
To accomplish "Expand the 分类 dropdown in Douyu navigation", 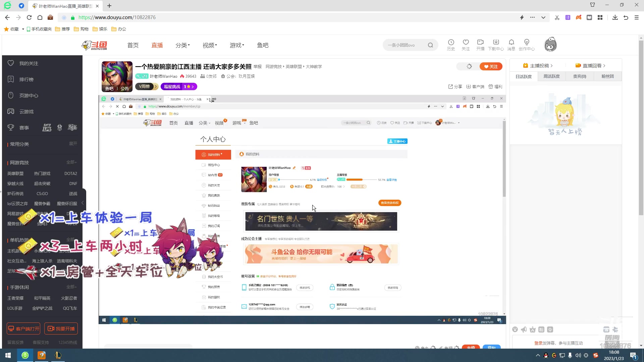I will click(x=182, y=45).
